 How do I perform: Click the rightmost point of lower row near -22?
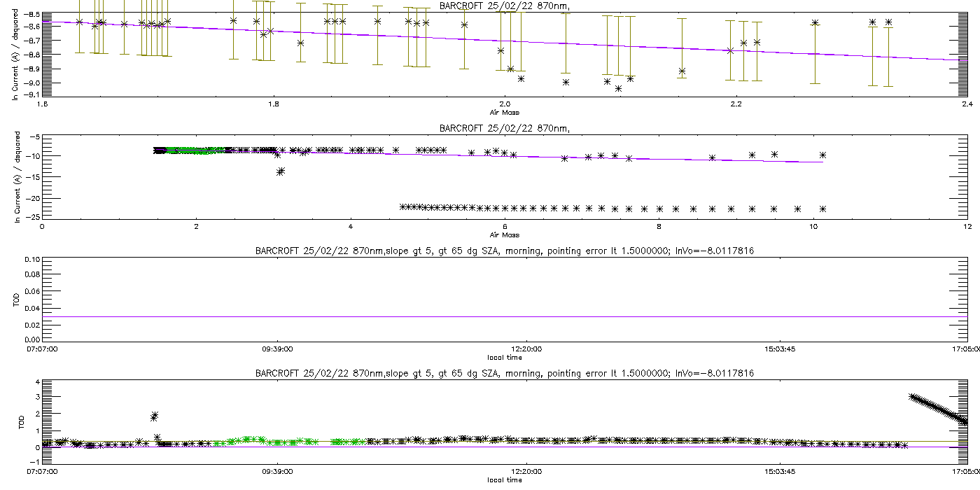click(x=823, y=209)
